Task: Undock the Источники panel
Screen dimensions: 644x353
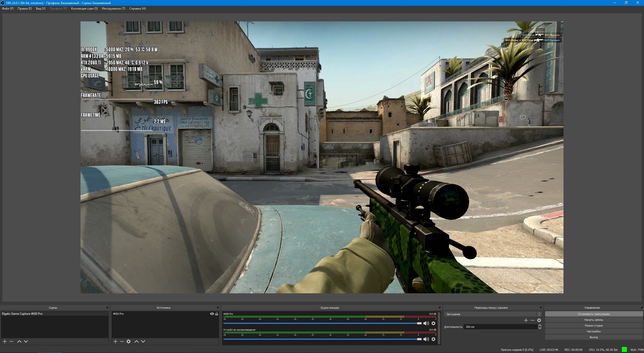Action: (218, 308)
